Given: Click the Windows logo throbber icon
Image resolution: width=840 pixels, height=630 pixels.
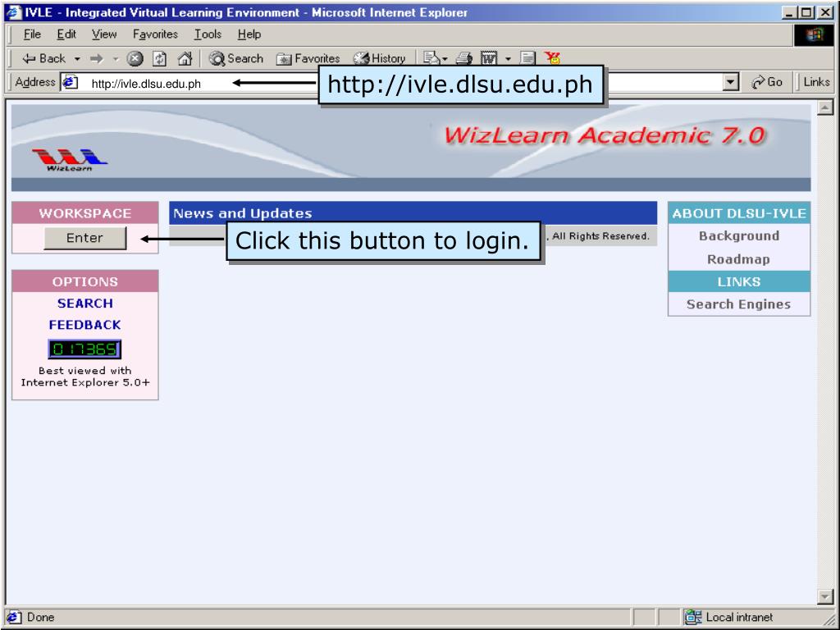Looking at the screenshot, I should point(815,35).
